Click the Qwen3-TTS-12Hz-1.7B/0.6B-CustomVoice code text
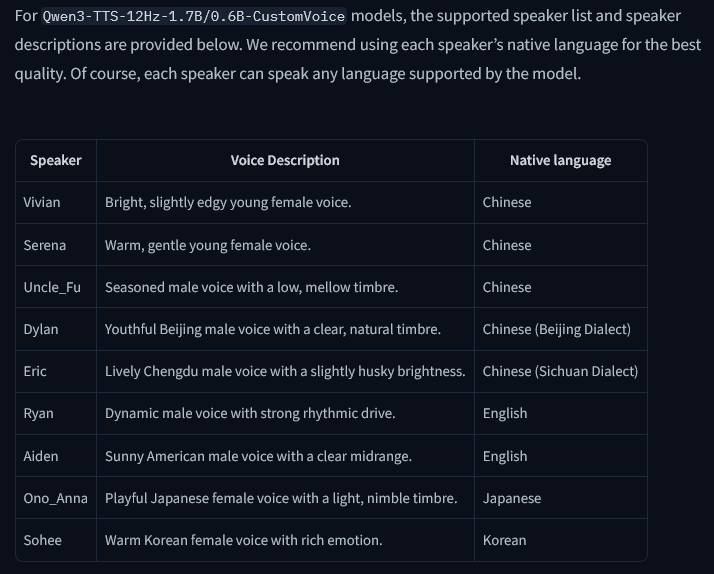Screen dimensions: 714x574 click(194, 16)
